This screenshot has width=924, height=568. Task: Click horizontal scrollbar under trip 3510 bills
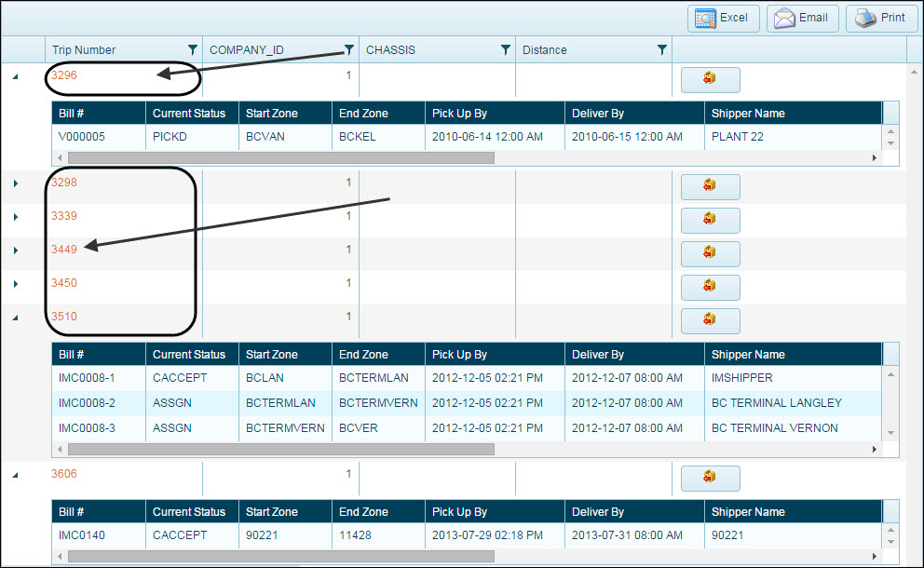(281, 450)
